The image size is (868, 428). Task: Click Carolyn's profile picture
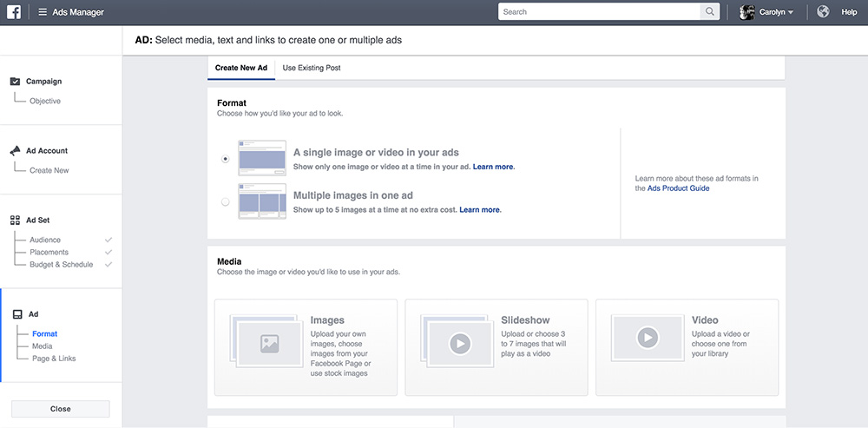[746, 12]
